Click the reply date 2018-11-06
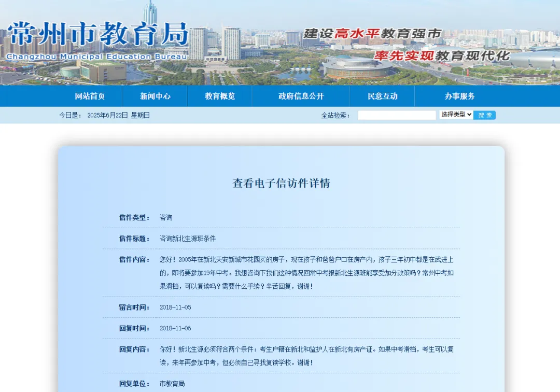The image size is (560, 392). tap(175, 328)
